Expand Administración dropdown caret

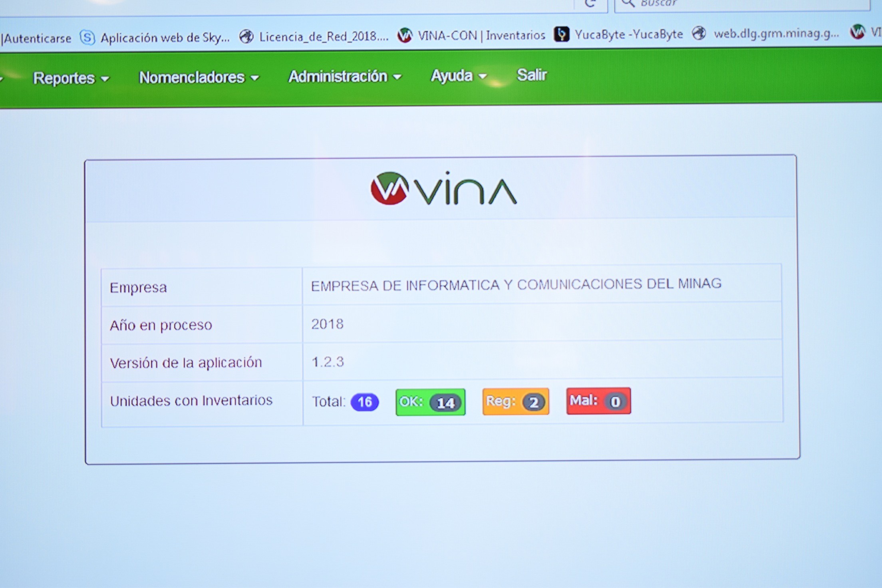click(397, 77)
